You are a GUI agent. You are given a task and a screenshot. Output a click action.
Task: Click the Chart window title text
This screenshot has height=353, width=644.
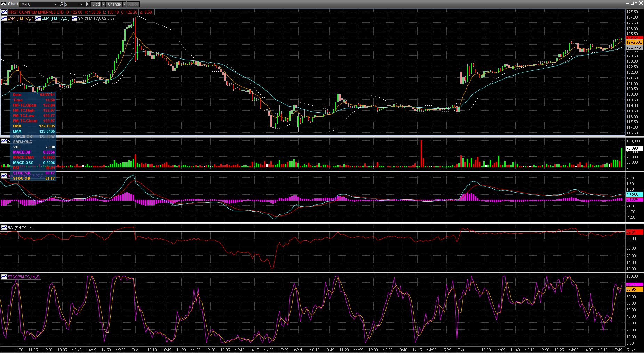13,4
